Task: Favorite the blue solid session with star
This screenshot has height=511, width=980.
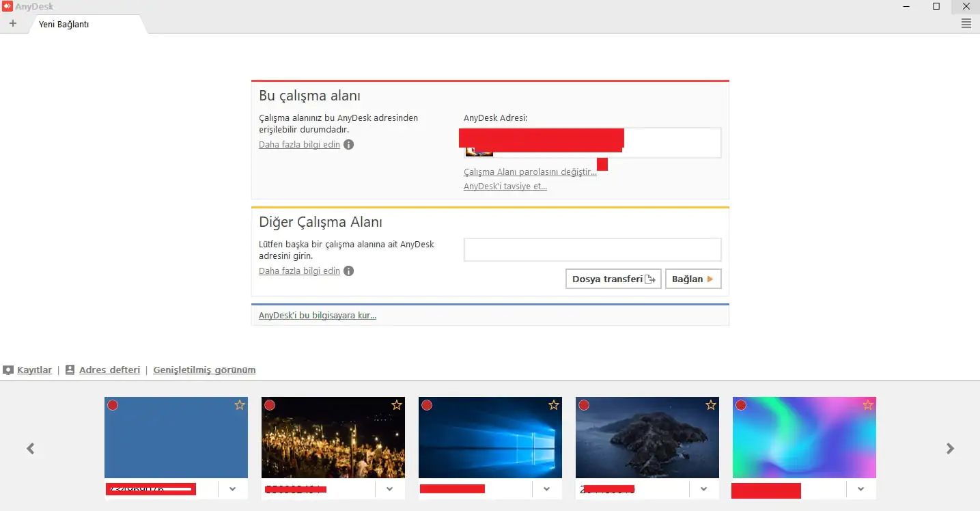Action: click(x=240, y=405)
